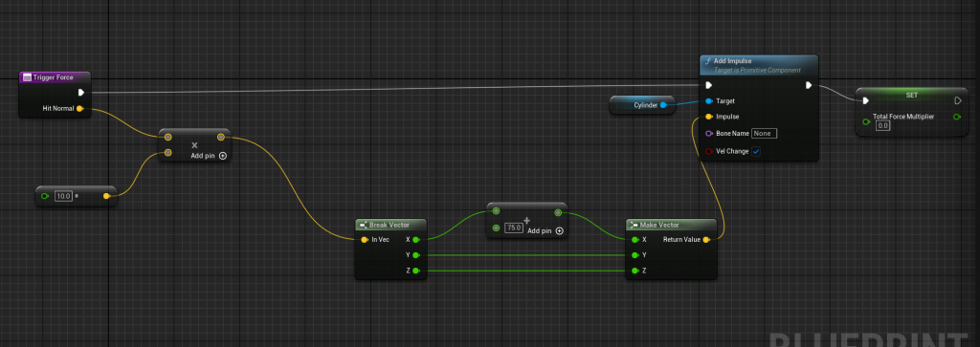Screen dimensions: 980x347
Task: Select the Break Vector node header
Action: pos(391,225)
